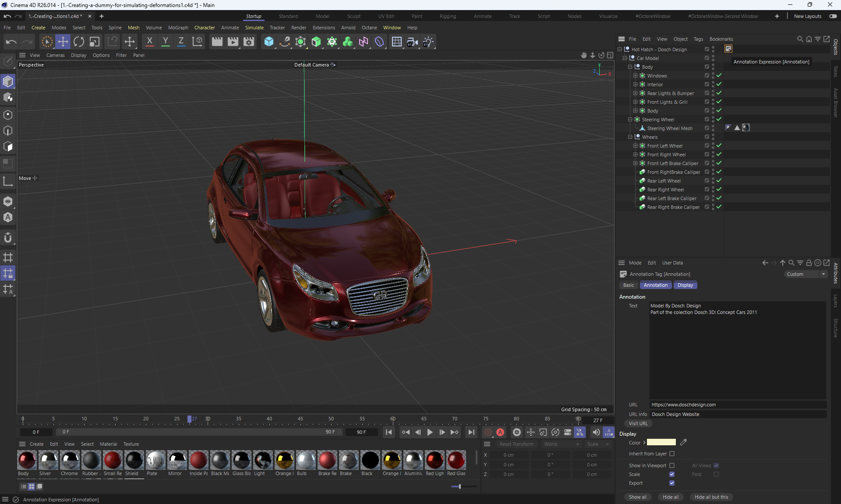The image size is (841, 504).
Task: Select the Rotate tool in toolbar
Action: 79,42
